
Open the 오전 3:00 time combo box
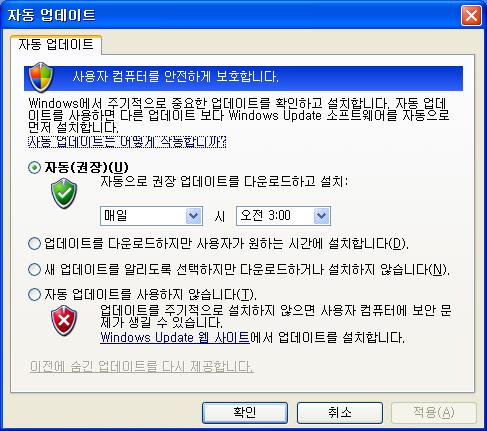[x=283, y=216]
